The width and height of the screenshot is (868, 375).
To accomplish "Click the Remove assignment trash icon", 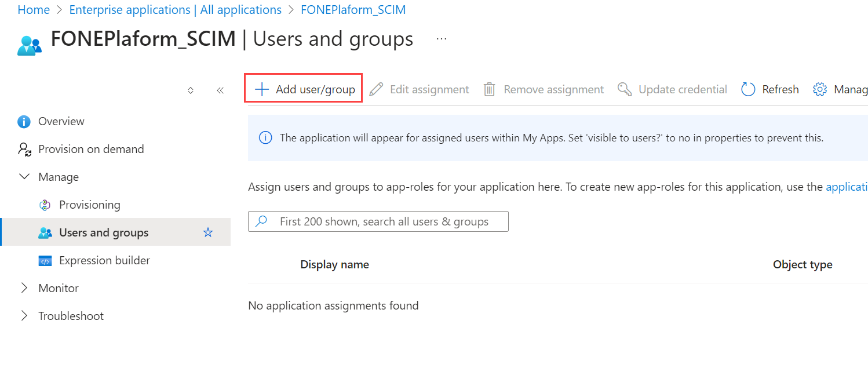I will (490, 89).
